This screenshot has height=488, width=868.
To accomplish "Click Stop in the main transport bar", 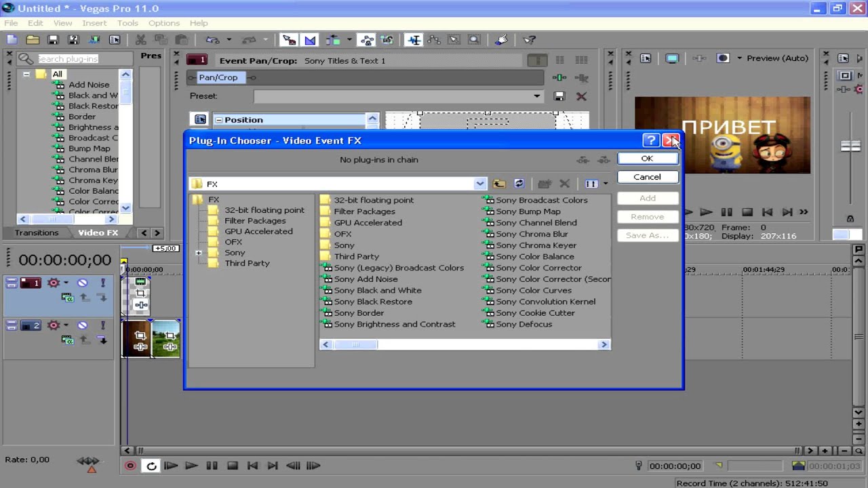I will click(x=233, y=466).
